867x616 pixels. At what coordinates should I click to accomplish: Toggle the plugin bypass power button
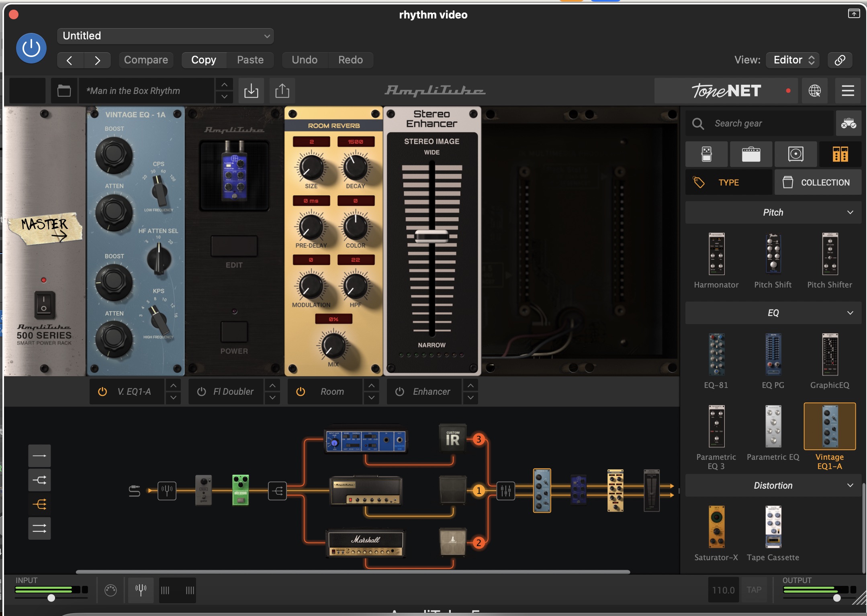pos(31,48)
